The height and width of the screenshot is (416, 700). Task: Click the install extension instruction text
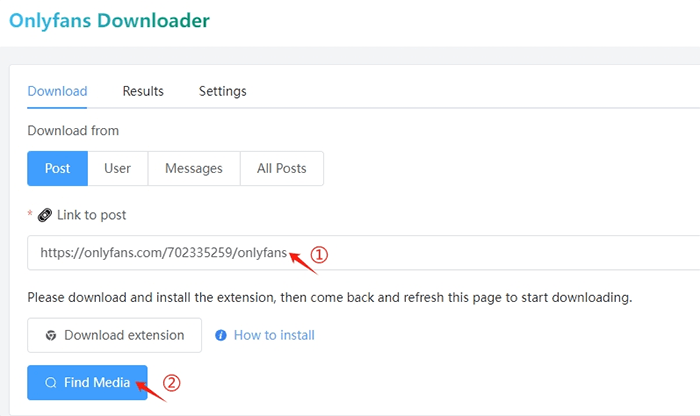tap(329, 297)
